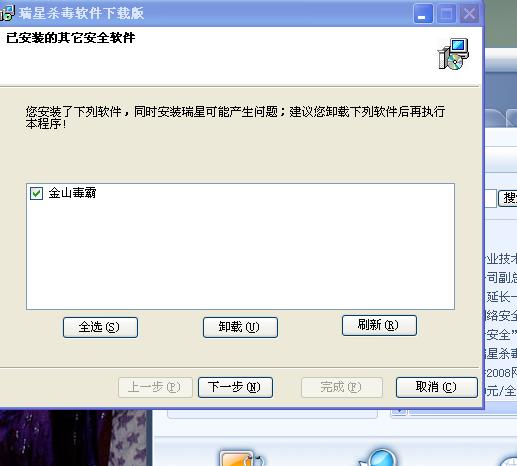Close the 瑞星杀毒软件下载版 installer window
The image size is (517, 466).
pyautogui.click(x=469, y=14)
